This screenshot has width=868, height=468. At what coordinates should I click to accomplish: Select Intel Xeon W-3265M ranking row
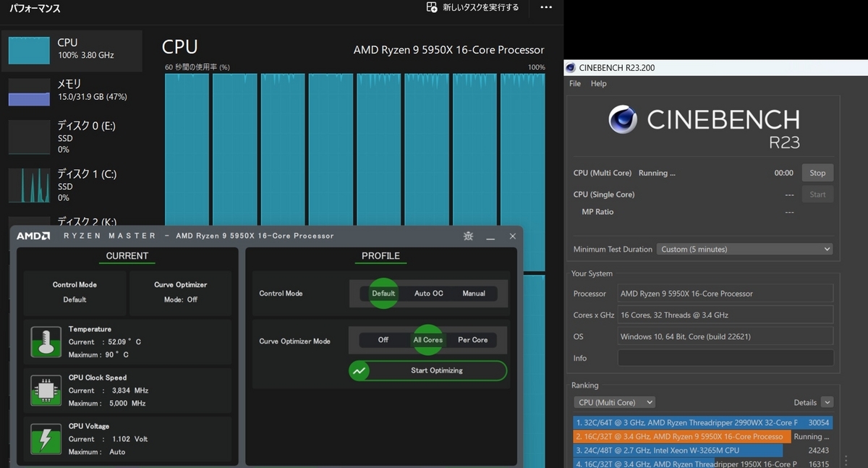click(x=702, y=450)
